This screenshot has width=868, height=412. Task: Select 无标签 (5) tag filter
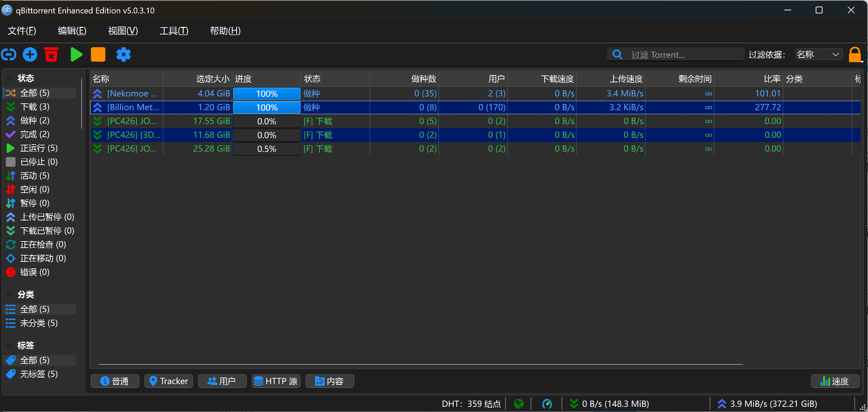click(x=40, y=374)
